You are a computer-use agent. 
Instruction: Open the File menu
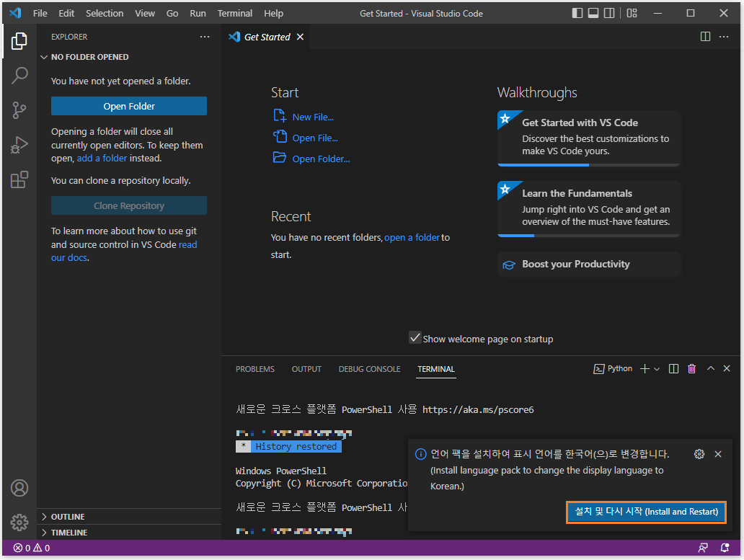pos(40,13)
